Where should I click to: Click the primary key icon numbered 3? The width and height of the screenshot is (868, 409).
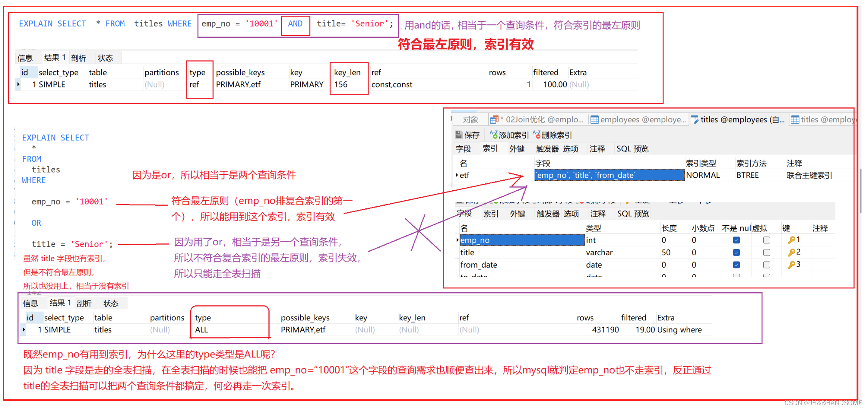click(791, 265)
